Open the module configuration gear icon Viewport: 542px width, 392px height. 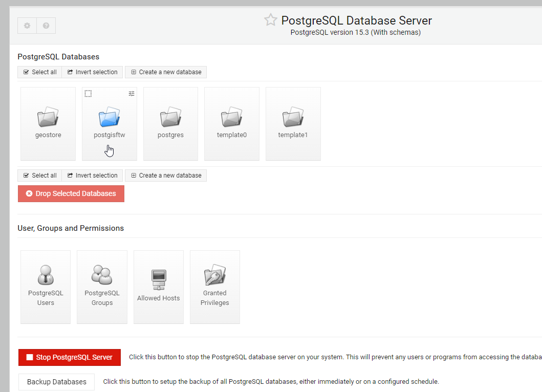coord(27,25)
